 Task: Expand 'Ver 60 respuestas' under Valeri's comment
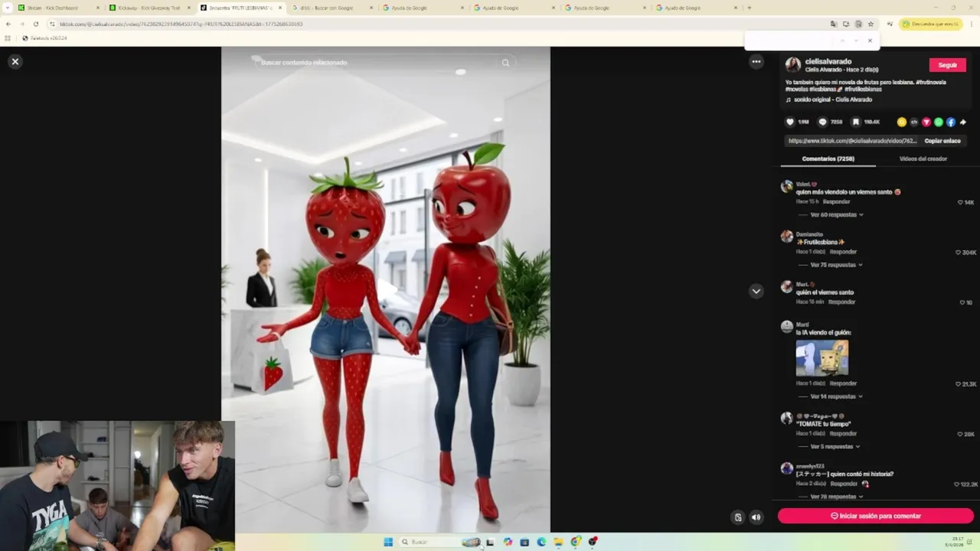836,215
